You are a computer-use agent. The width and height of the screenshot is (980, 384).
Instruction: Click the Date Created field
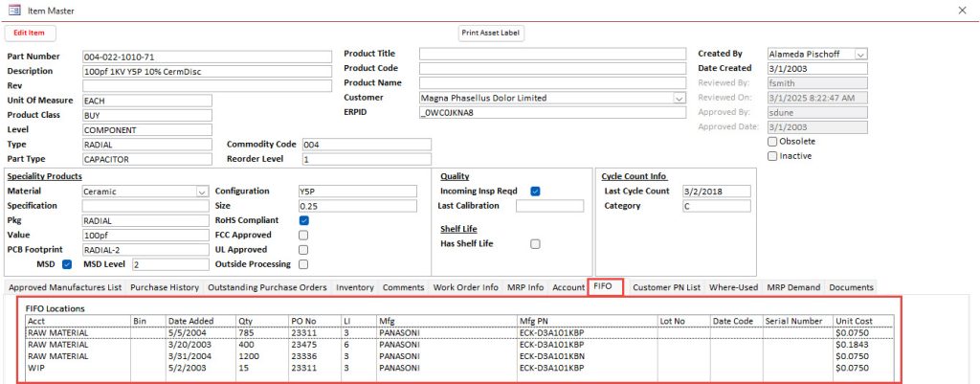(x=817, y=69)
